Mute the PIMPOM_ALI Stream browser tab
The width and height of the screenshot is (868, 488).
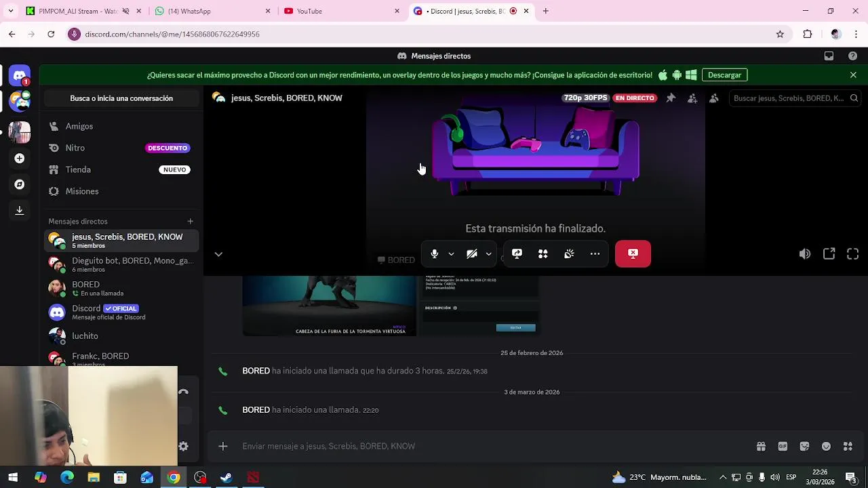125,11
